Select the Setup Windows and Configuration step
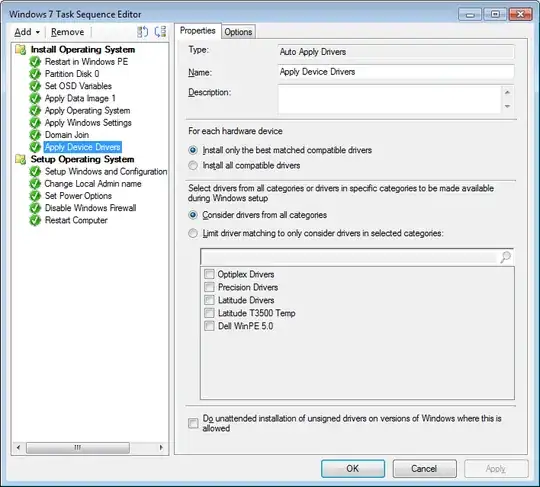Image resolution: width=540 pixels, height=487 pixels. tap(106, 172)
